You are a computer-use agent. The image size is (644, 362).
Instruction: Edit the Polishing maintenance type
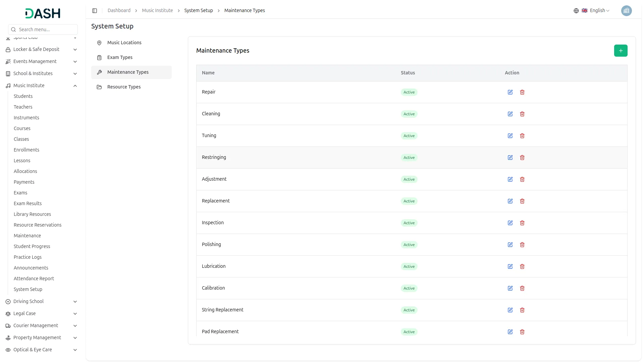coord(510,245)
